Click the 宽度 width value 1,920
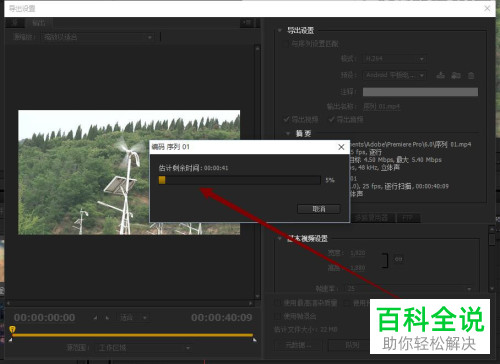 357,253
